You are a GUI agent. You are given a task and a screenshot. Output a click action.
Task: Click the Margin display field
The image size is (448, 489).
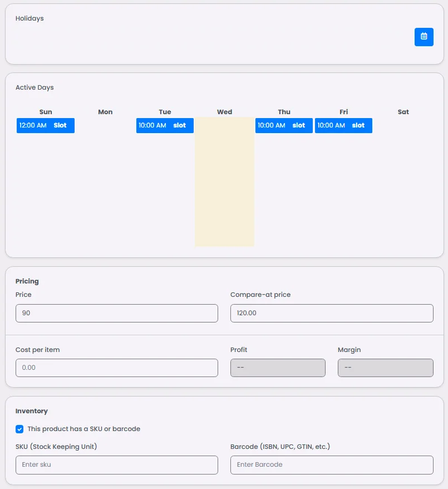[385, 368]
